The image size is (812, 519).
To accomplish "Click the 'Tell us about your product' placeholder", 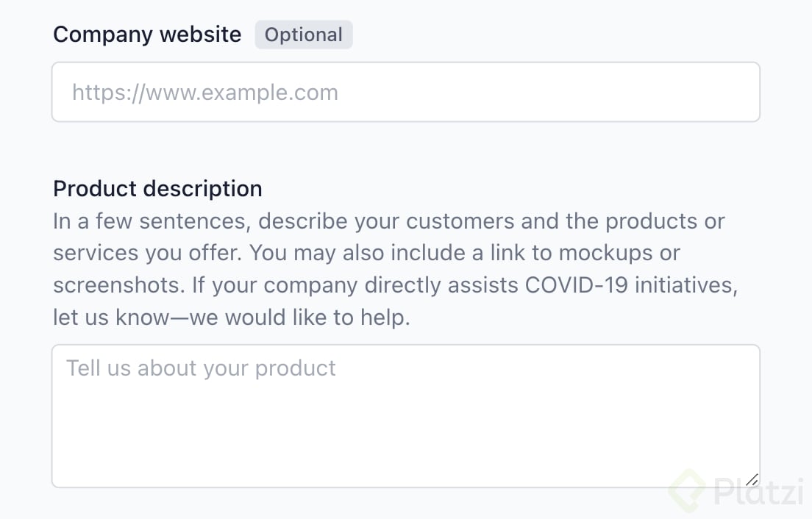I will click(x=201, y=368).
